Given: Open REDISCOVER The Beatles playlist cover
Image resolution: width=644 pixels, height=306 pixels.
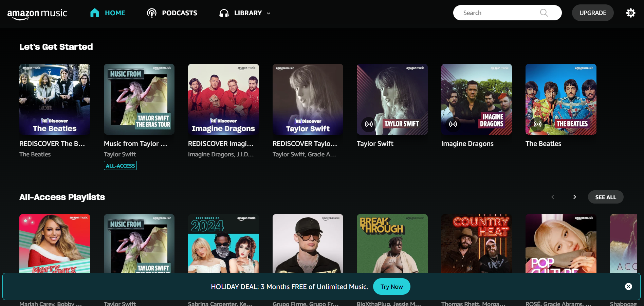Looking at the screenshot, I should (55, 99).
